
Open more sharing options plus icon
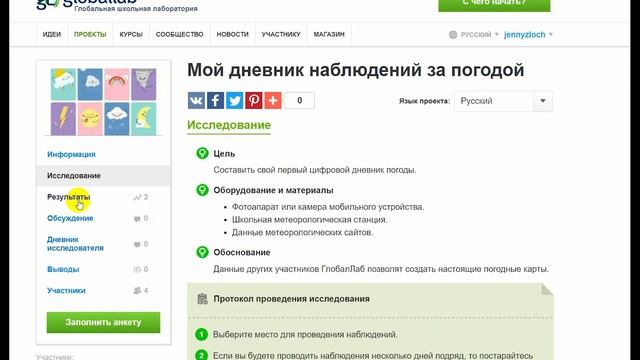(273, 100)
